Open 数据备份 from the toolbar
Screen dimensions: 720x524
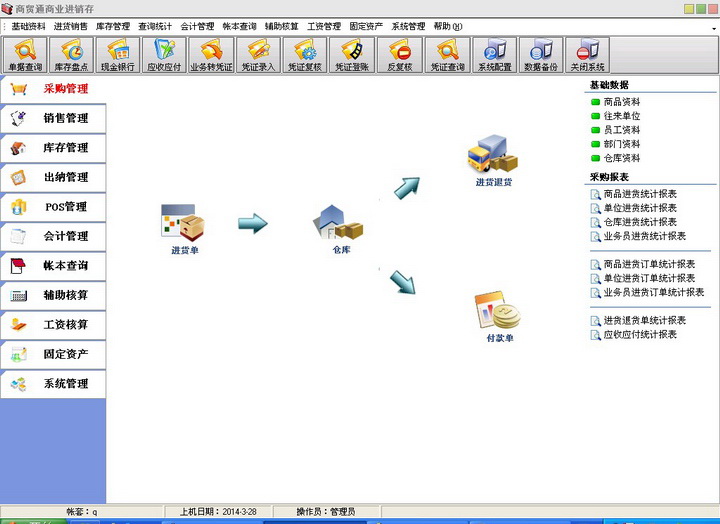[x=541, y=55]
